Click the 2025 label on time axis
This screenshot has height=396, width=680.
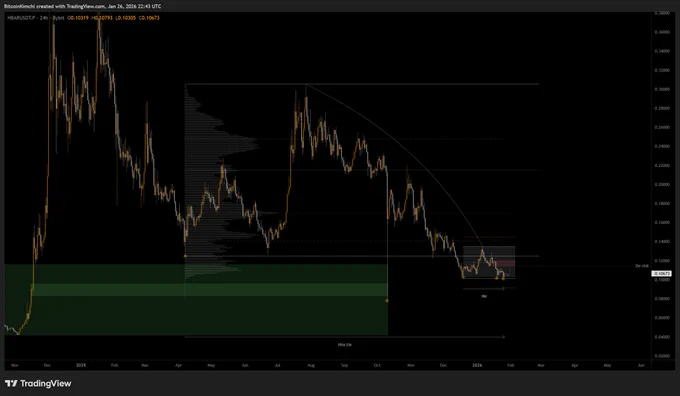click(81, 365)
